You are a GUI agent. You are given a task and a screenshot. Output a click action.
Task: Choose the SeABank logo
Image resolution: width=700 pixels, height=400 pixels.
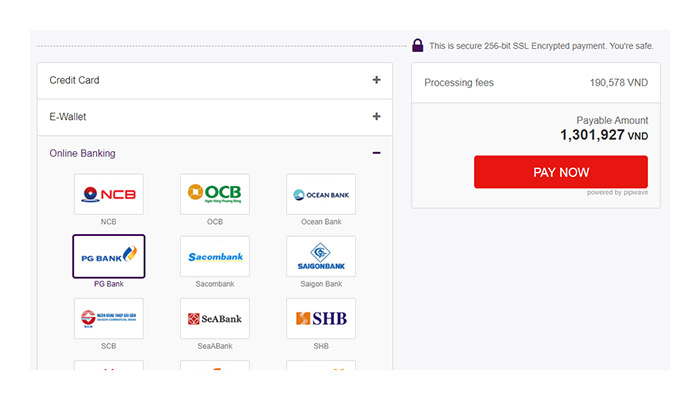[x=215, y=318]
